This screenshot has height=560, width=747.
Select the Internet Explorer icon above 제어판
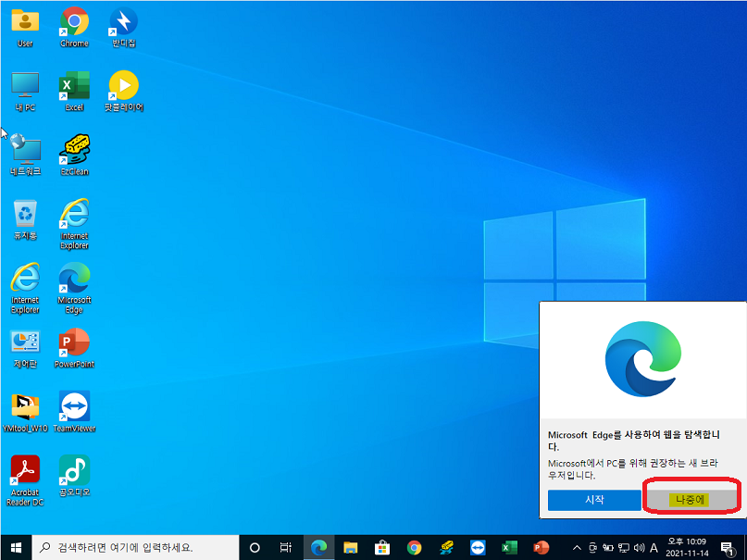click(25, 288)
